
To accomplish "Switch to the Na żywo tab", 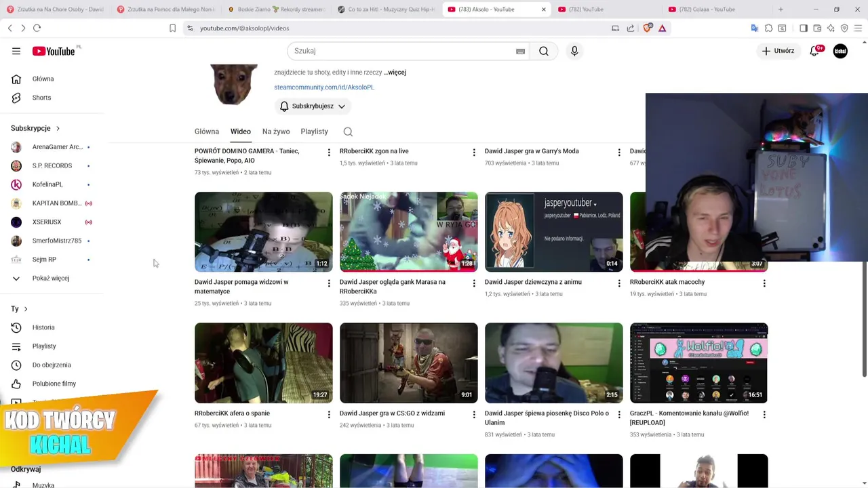I will pyautogui.click(x=276, y=131).
